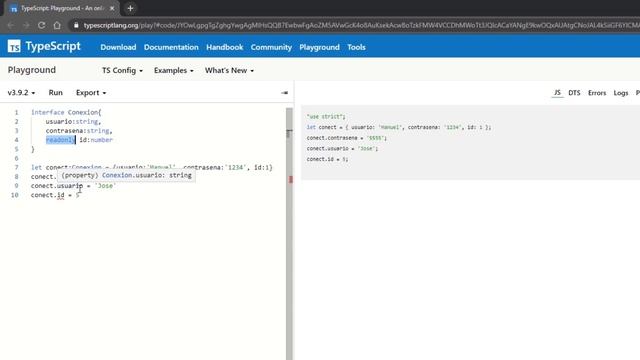The height and width of the screenshot is (360, 640).
Task: Expand the TS Config dropdown
Action: tap(122, 71)
